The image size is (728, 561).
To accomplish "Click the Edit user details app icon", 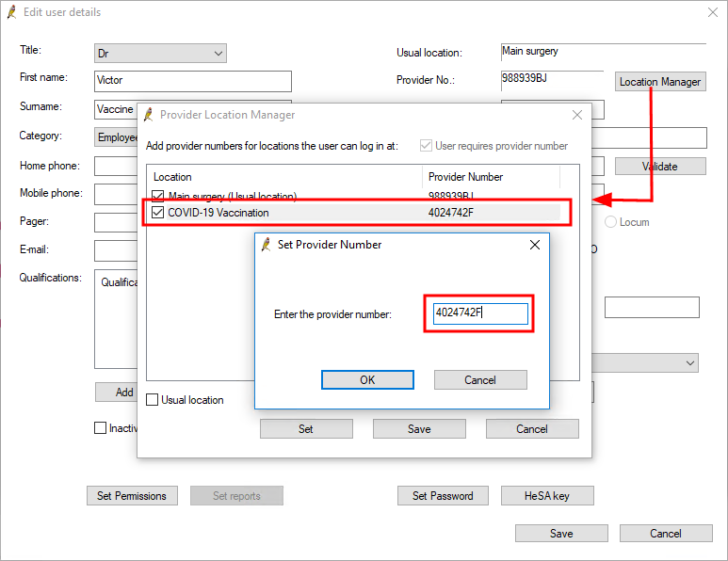I will click(x=11, y=12).
